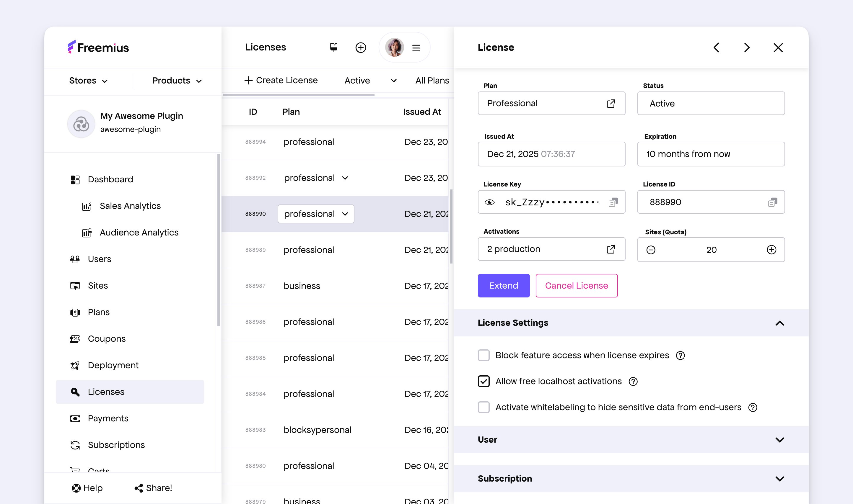Open Sales Analytics in sidebar
This screenshot has height=504, width=853.
(130, 206)
